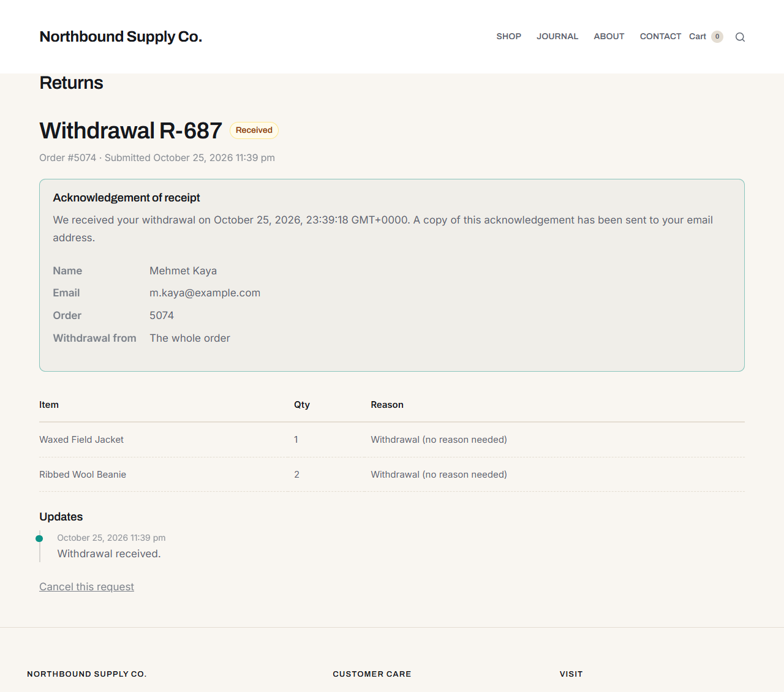784x692 pixels.
Task: Click the Waxed Field Jacket item
Action: 81,440
